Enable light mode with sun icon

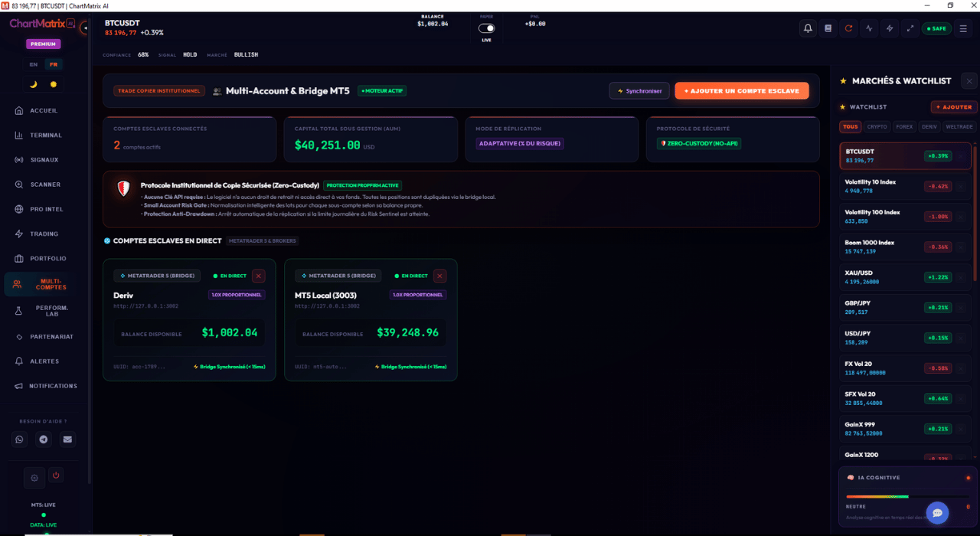tap(54, 84)
